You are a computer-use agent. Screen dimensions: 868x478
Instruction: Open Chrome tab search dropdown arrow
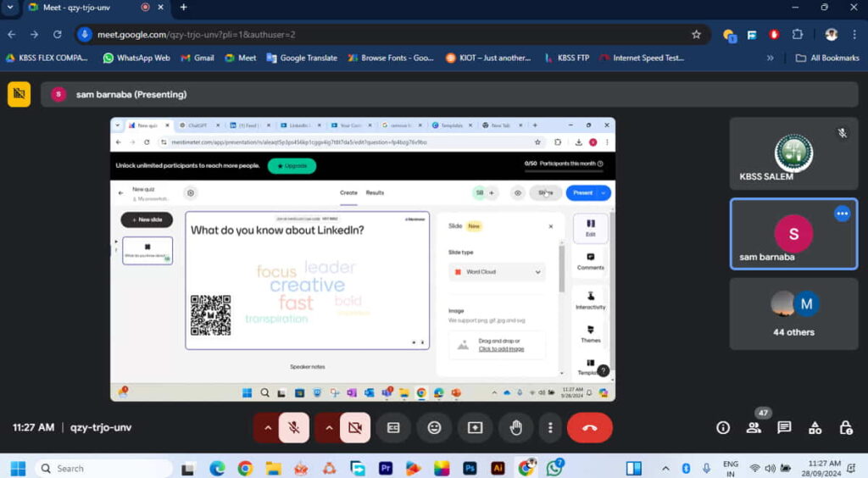(10, 7)
